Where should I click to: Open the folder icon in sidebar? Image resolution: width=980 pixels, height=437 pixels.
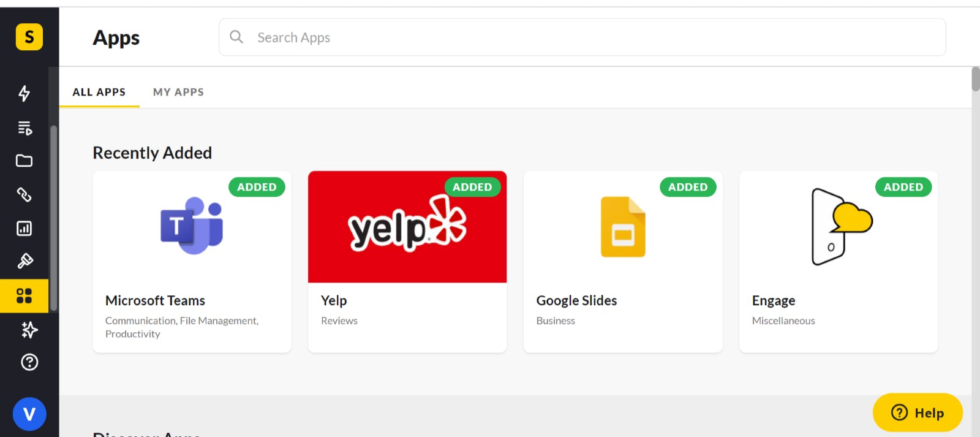click(24, 161)
